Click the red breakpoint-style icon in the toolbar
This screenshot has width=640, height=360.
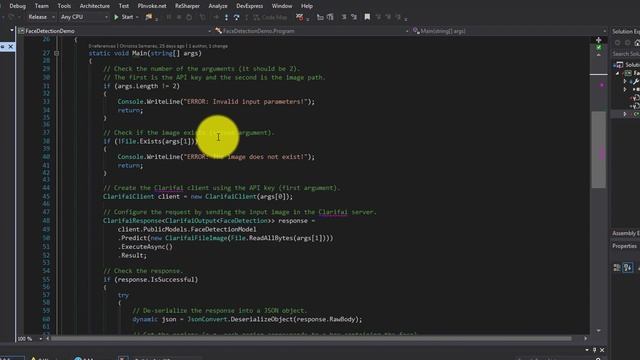pos(300,17)
